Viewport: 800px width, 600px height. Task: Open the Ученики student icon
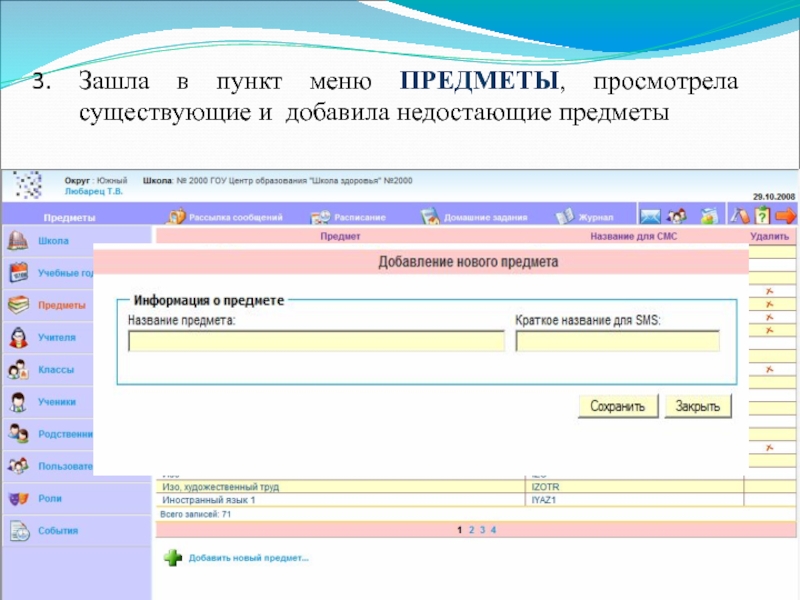click(17, 402)
